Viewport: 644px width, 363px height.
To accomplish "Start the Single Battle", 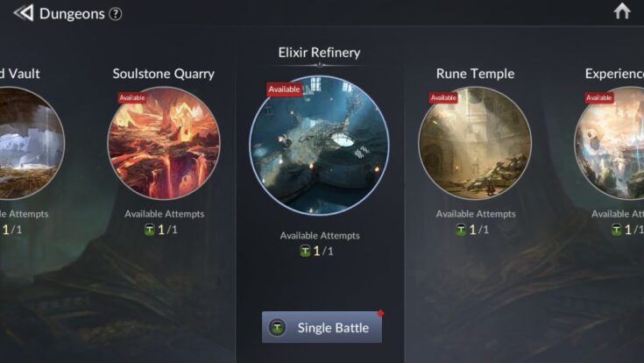I will [322, 327].
